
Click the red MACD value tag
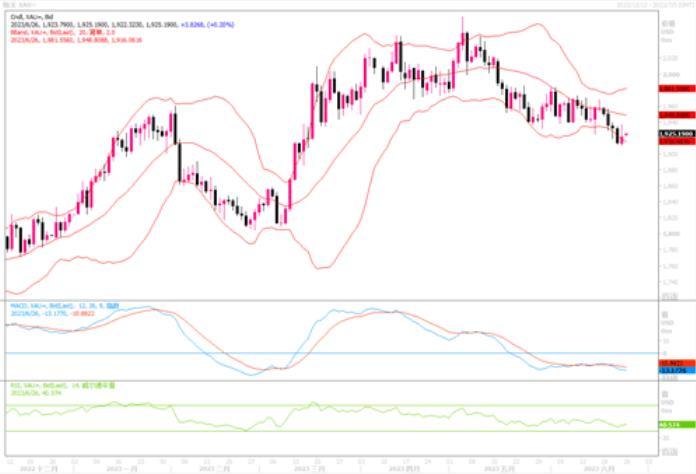(x=672, y=363)
